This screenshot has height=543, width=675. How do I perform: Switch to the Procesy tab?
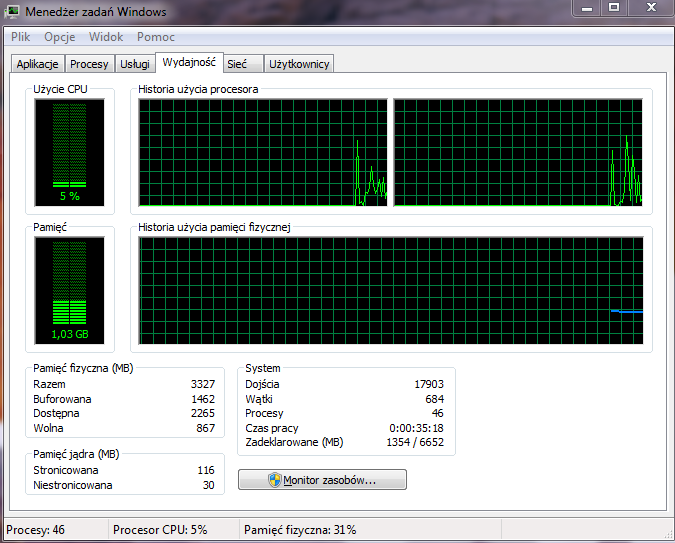point(89,64)
